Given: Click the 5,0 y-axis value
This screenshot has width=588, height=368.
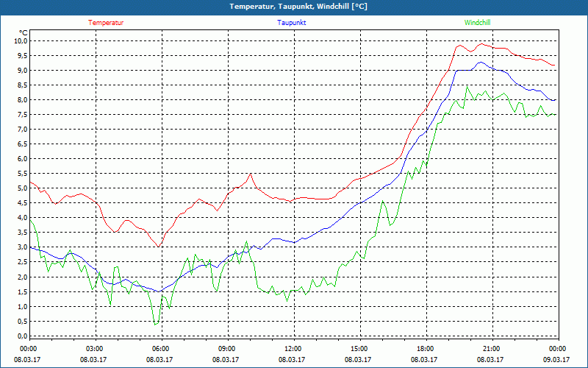Looking at the screenshot, I should [x=23, y=188].
